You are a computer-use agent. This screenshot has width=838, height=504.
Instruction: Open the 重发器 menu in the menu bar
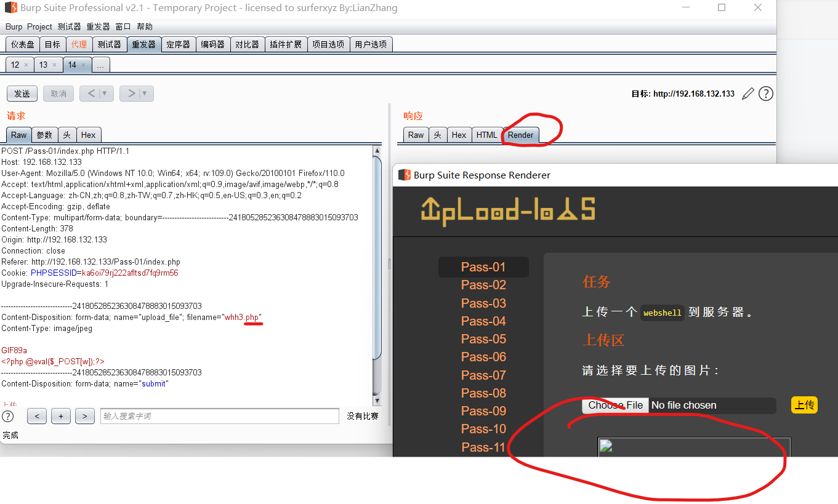click(x=98, y=26)
